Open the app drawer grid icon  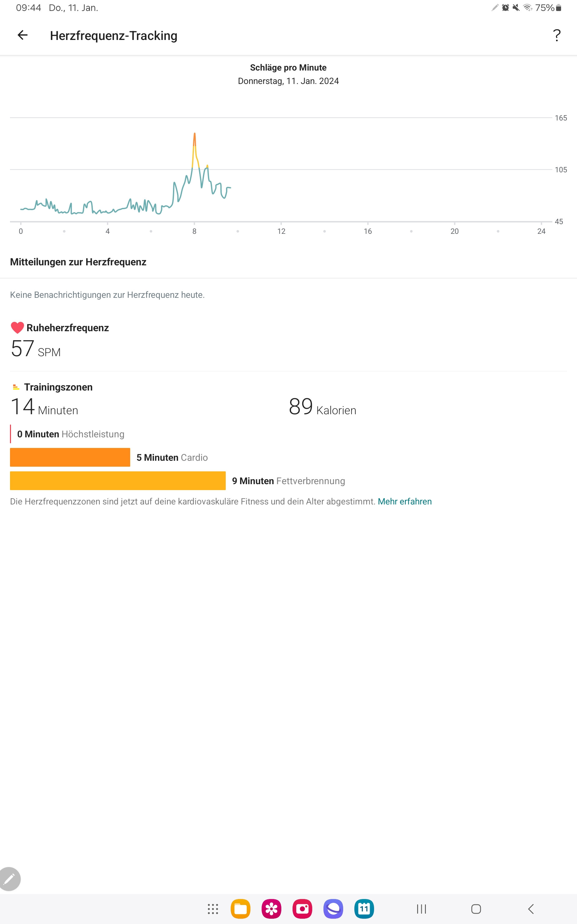point(213,909)
